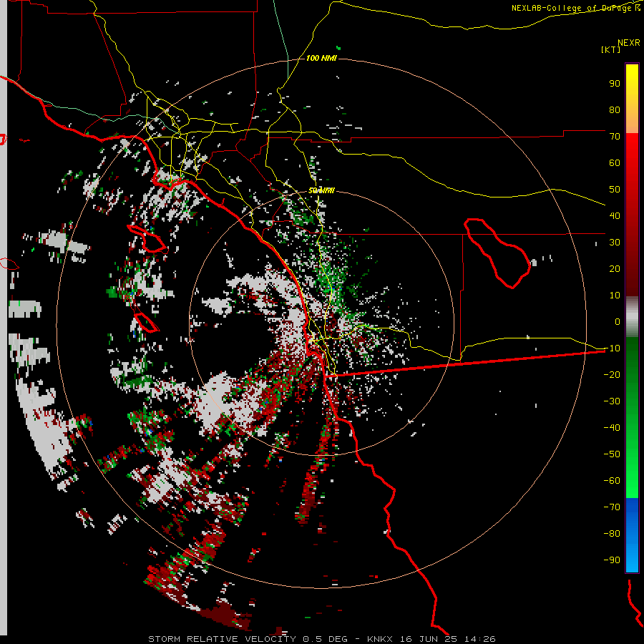Click the -10 knot scale label
This screenshot has width=644, height=644.
point(612,348)
